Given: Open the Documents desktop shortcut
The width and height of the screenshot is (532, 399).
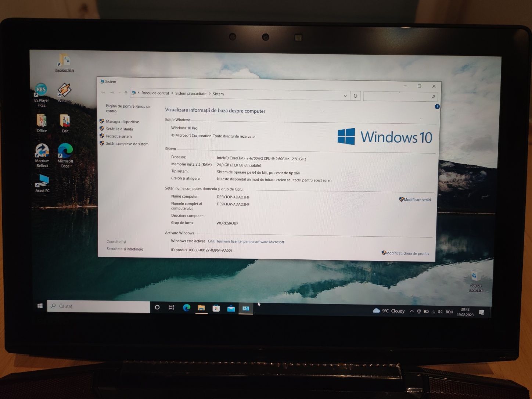Looking at the screenshot, I should (65, 63).
